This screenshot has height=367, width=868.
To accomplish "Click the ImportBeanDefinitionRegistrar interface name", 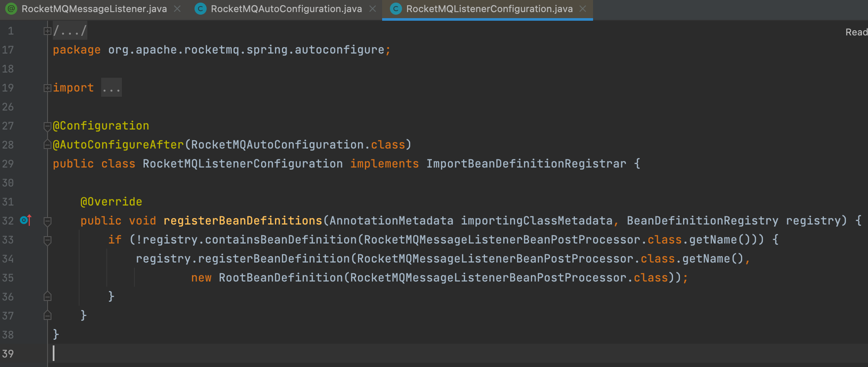I will (526, 164).
